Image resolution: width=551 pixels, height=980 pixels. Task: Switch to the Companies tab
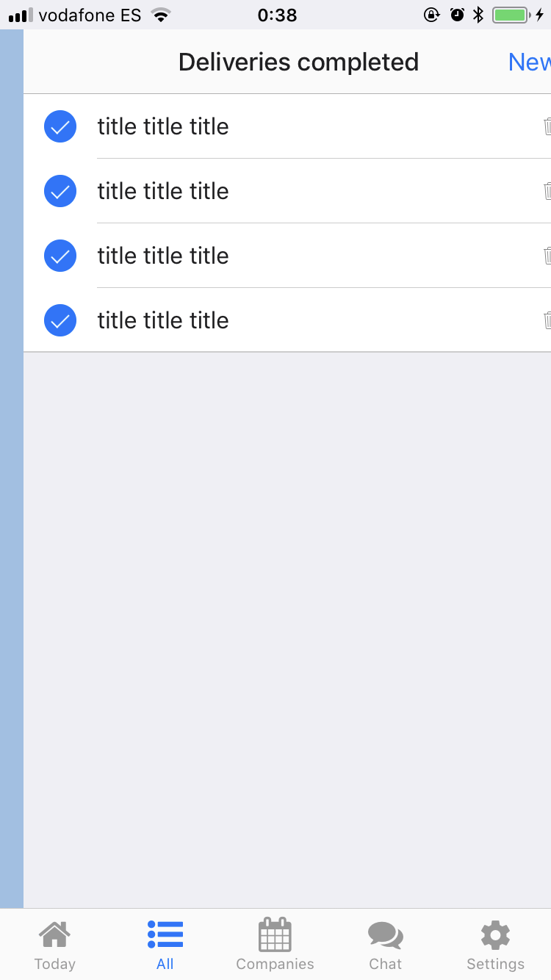click(x=275, y=944)
